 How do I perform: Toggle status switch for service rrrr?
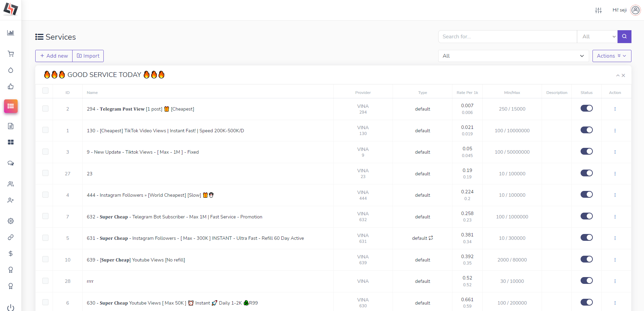pyautogui.click(x=586, y=280)
